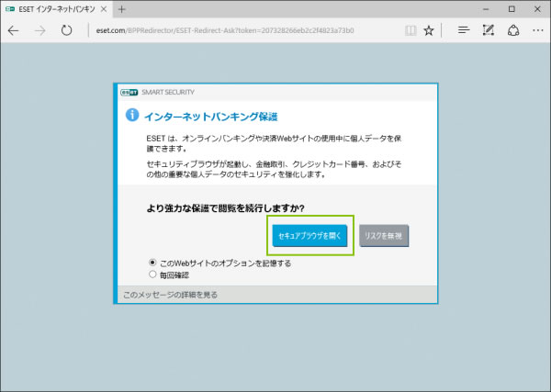Click the SMART SECURITY header text
Viewport: 551px width, 392px height.
pos(168,92)
